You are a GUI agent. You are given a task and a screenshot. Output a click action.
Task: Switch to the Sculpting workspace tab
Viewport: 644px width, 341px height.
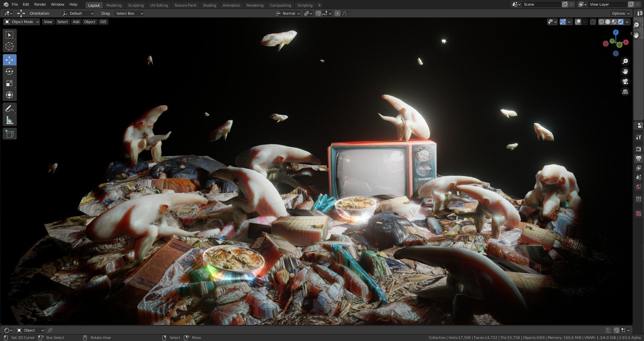click(136, 5)
